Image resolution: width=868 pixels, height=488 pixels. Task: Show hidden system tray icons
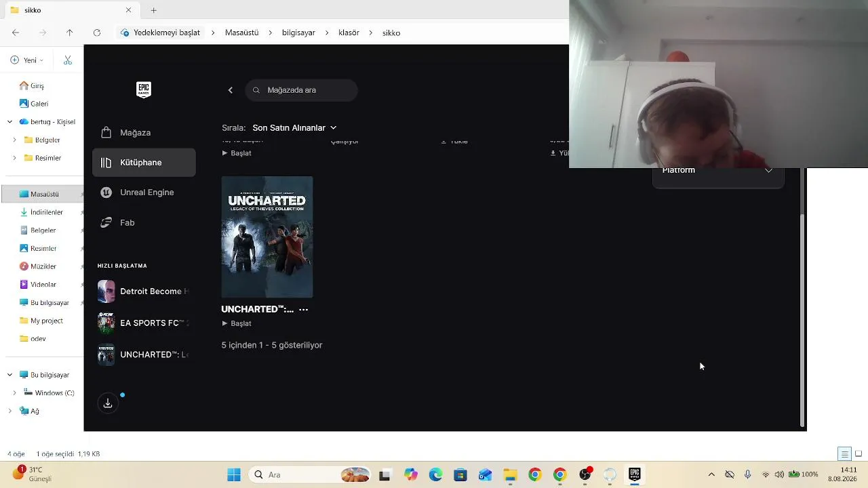(x=711, y=475)
